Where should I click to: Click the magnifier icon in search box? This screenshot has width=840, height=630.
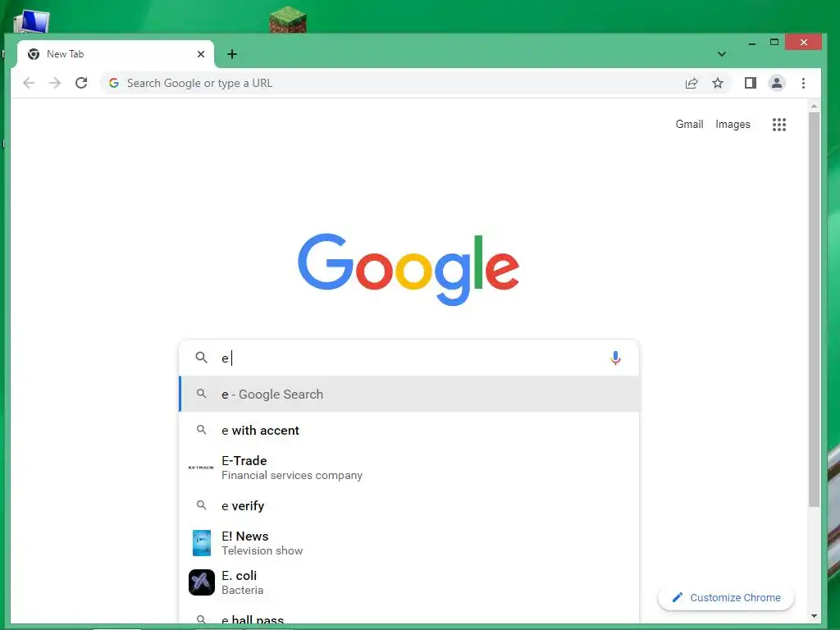click(202, 358)
